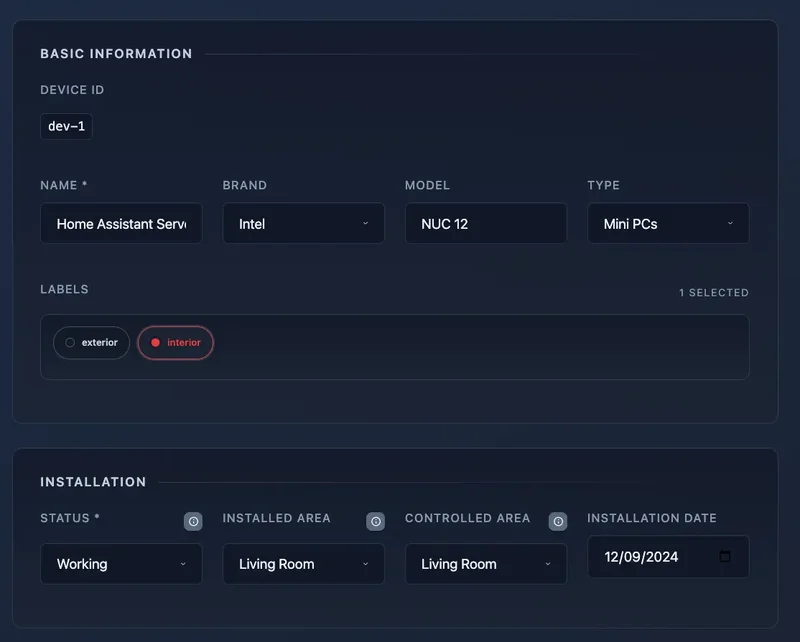Click the red dot inside the interior label
Viewport: 800px width, 642px height.
click(156, 342)
